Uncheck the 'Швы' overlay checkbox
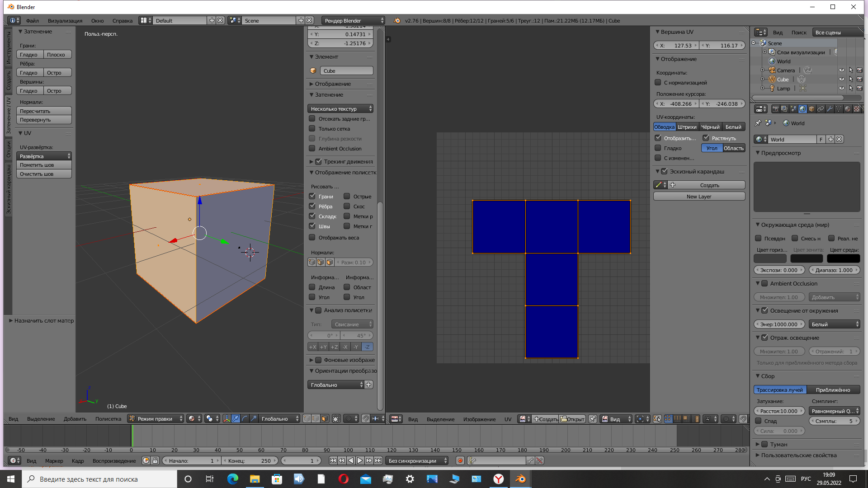This screenshot has height=488, width=868. click(312, 226)
